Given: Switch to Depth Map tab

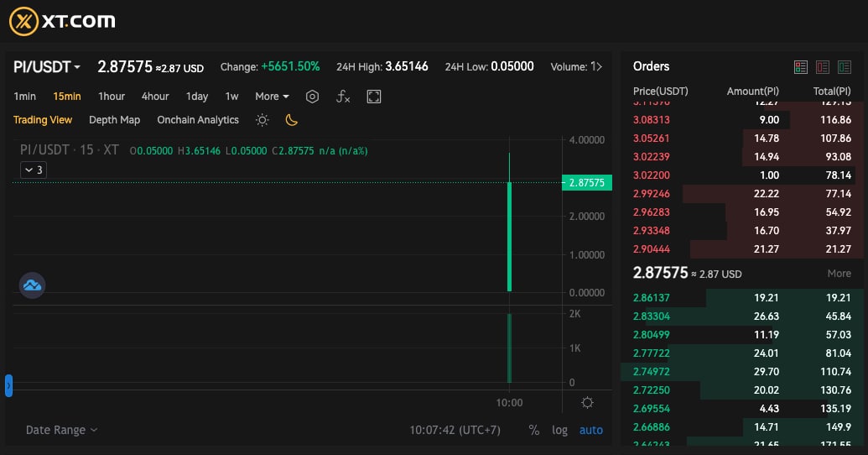Looking at the screenshot, I should click(x=115, y=120).
